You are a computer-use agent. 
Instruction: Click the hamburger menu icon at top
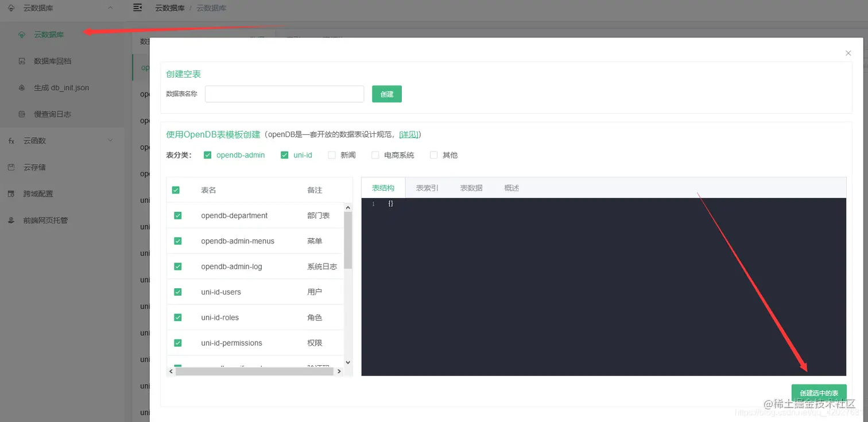pyautogui.click(x=137, y=8)
